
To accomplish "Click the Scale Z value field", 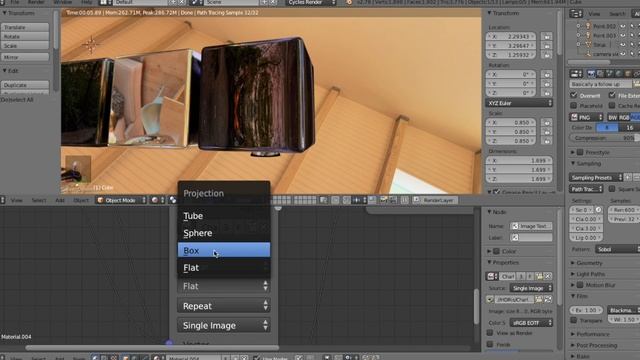I will point(511,141).
